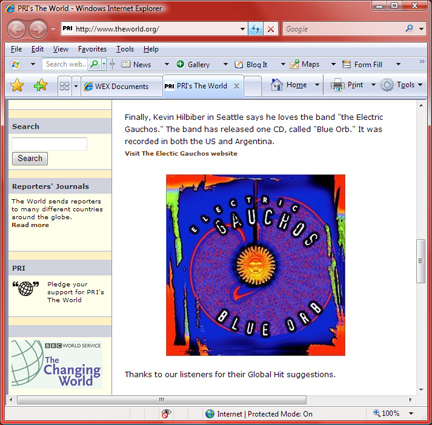Start a search with the magnifier icon

coord(409,29)
